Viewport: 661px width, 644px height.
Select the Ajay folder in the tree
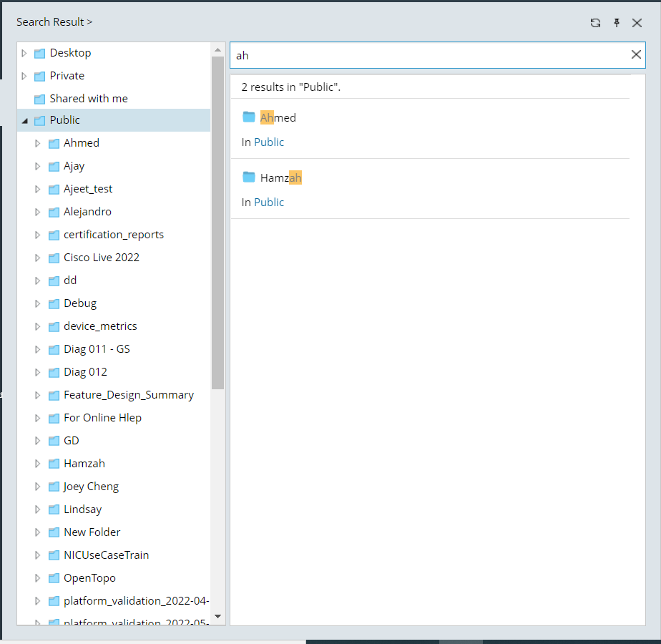74,165
